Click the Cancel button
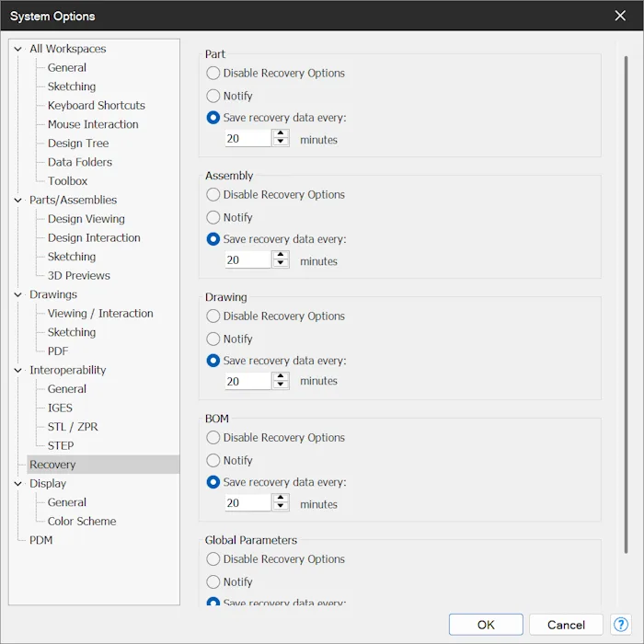The width and height of the screenshot is (644, 644). coord(566,625)
